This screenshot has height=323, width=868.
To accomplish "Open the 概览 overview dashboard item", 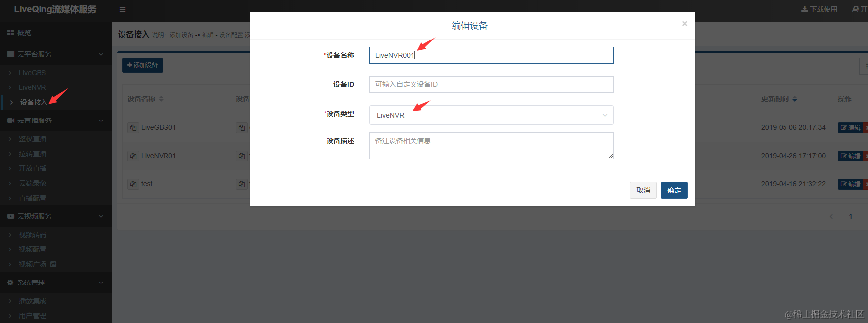I will pyautogui.click(x=56, y=33).
